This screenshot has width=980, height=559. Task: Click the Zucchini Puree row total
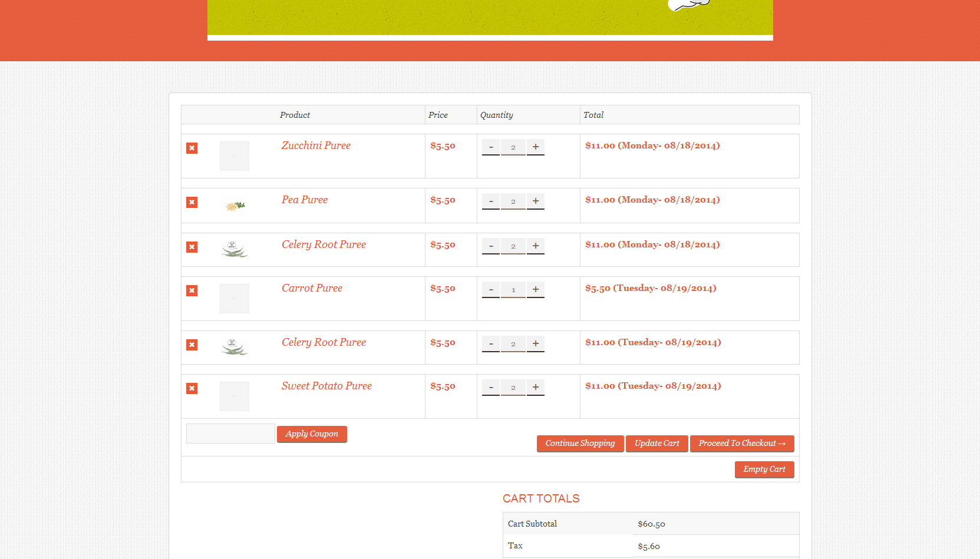652,145
